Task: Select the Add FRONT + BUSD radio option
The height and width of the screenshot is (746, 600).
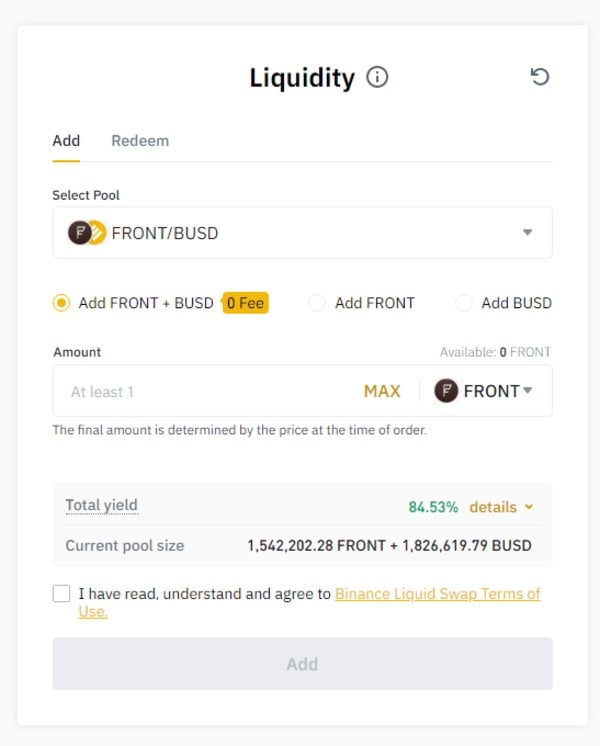Action: 62,303
